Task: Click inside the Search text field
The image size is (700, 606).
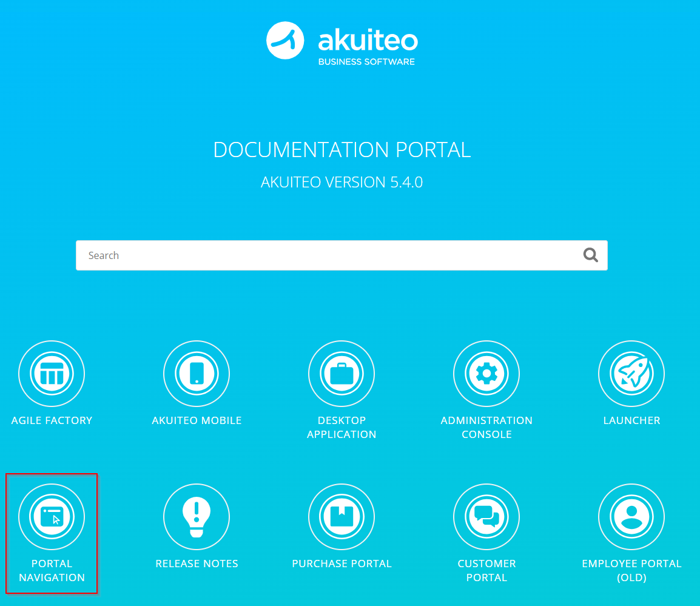Action: click(328, 255)
